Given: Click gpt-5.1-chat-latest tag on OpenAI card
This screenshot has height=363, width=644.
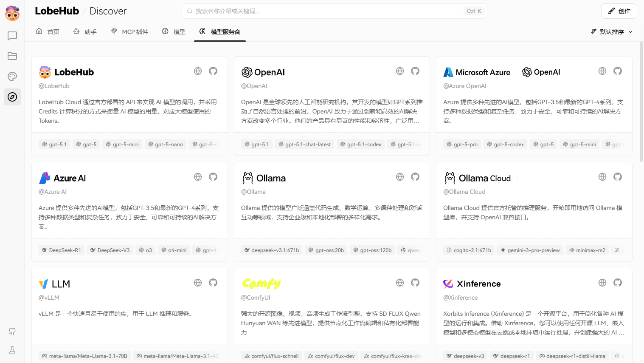Looking at the screenshot, I should [304, 145].
